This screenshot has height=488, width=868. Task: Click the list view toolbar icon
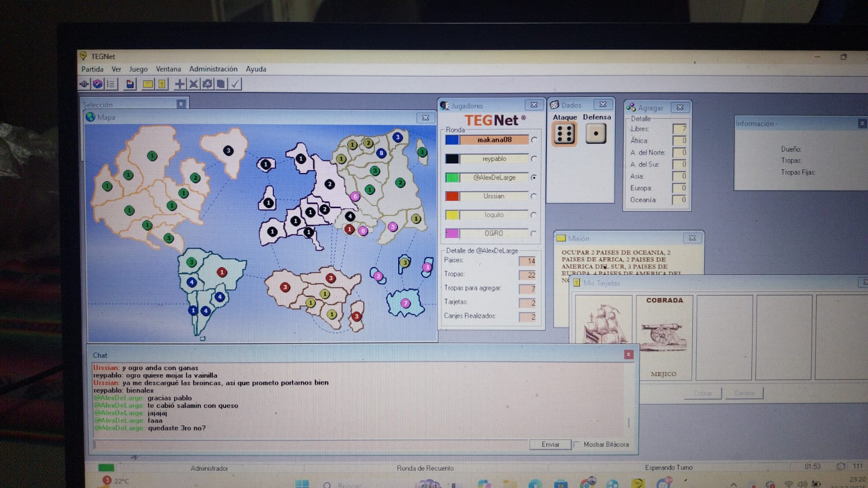pos(111,84)
